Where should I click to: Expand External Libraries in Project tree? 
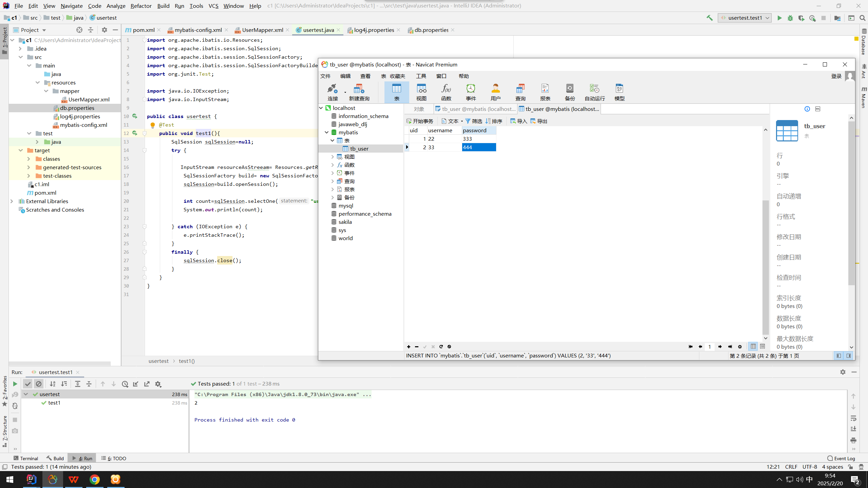point(12,201)
